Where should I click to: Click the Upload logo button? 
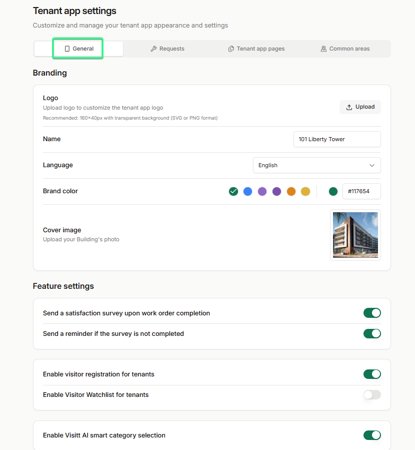click(x=360, y=107)
